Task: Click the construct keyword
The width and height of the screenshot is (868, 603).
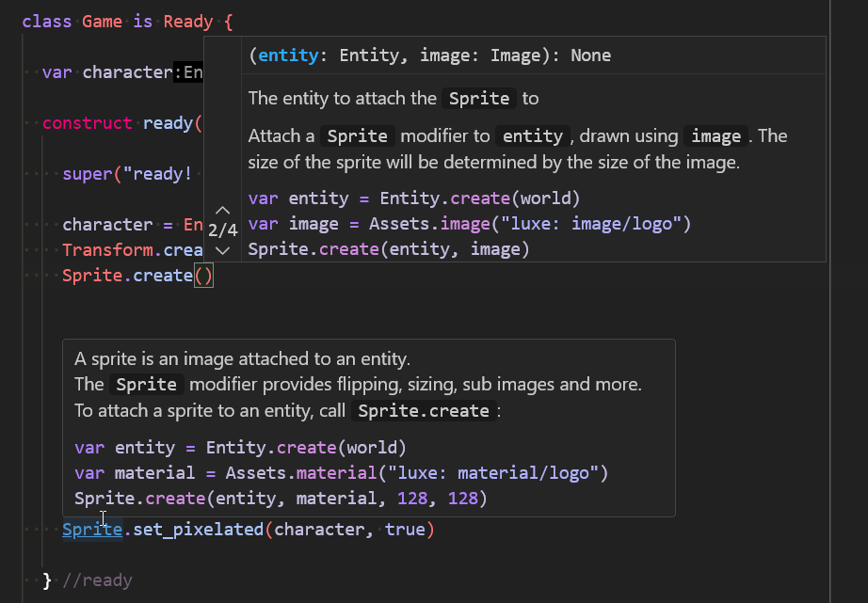Action: point(88,123)
